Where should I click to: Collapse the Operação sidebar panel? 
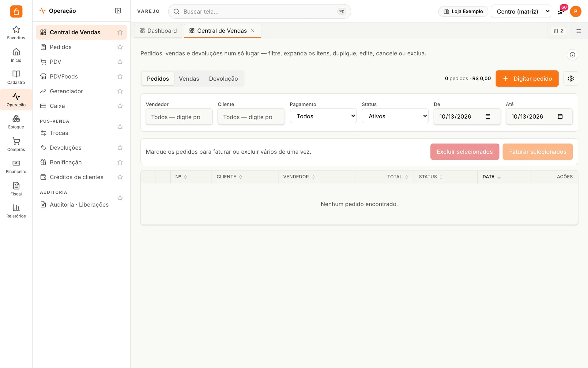(x=118, y=11)
